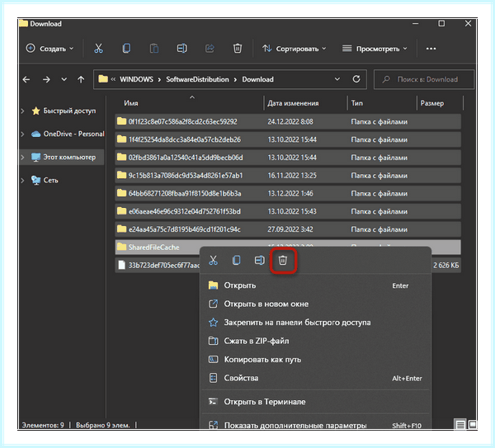Viewport: 495px width, 448px height.
Task: Select folder 02fbd3861a0a12540c41a5dd9becb06d
Action: 288,158
